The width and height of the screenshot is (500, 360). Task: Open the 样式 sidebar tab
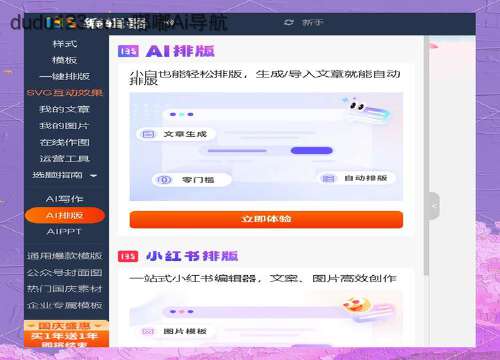coord(65,44)
